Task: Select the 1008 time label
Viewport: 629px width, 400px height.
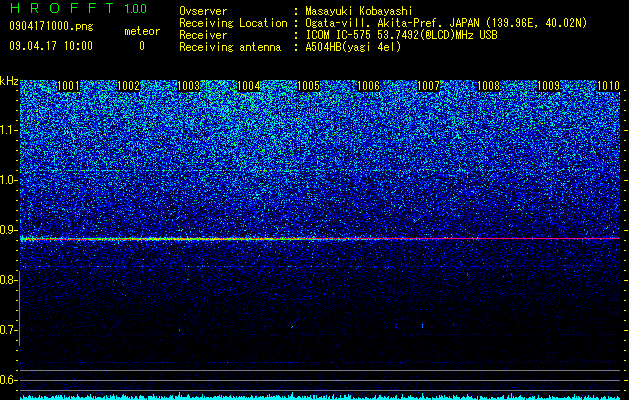Action: click(489, 86)
